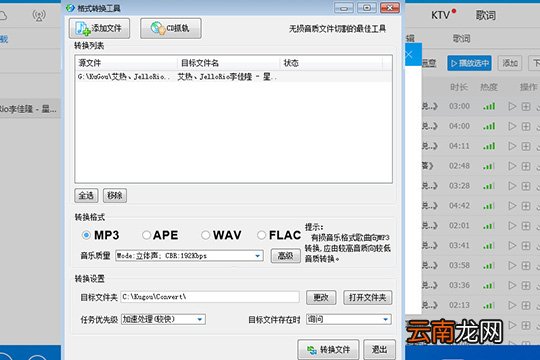Select the lower 歌词 sub-tab in player window
This screenshot has width=540, height=360.
coord(461,38)
